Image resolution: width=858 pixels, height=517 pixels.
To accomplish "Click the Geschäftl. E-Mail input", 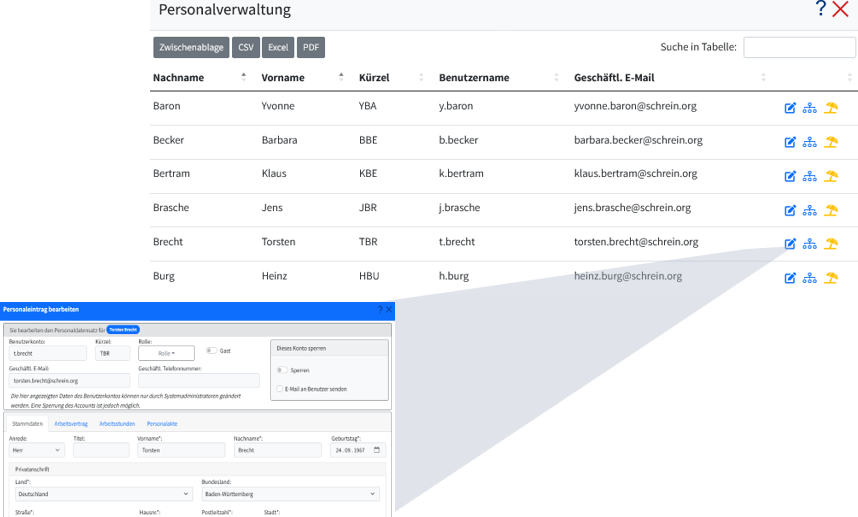I will tap(69, 381).
